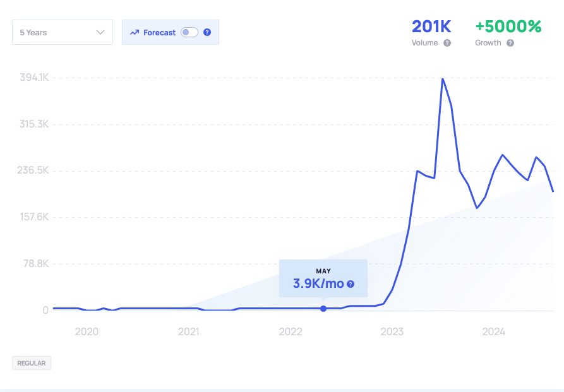Click the Volume label text

click(x=426, y=43)
